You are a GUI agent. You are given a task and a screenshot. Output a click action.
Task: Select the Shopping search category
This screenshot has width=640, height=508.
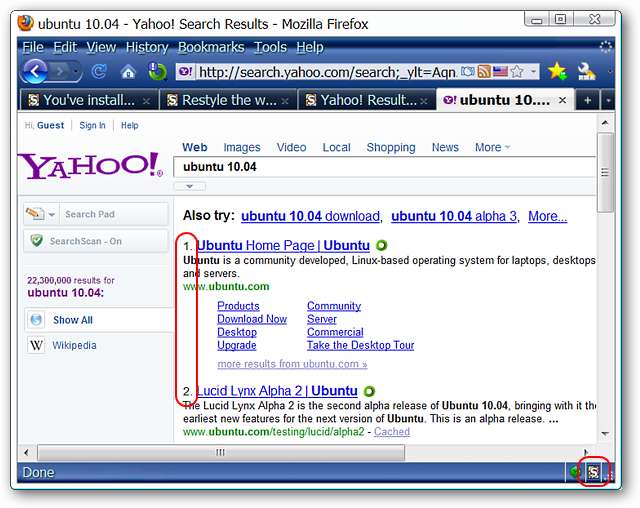pos(391,147)
